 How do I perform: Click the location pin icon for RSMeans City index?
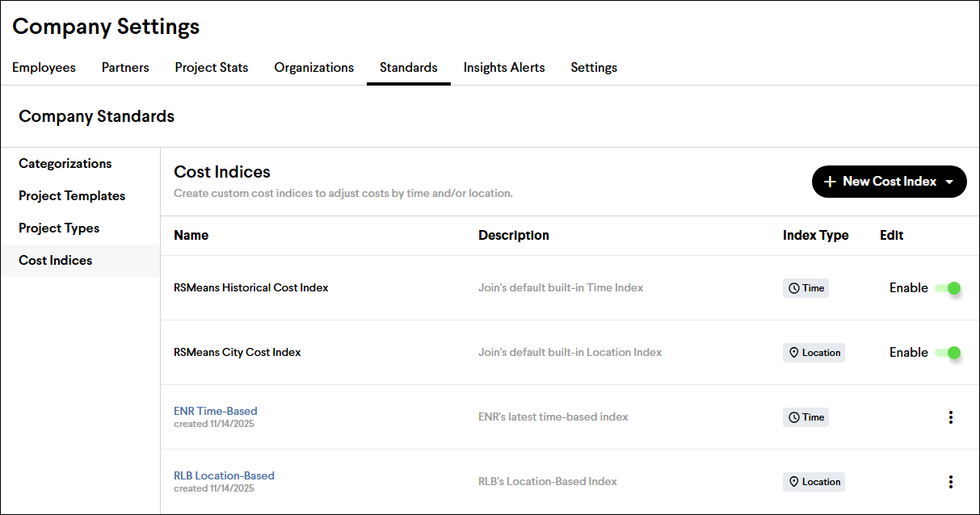point(793,353)
